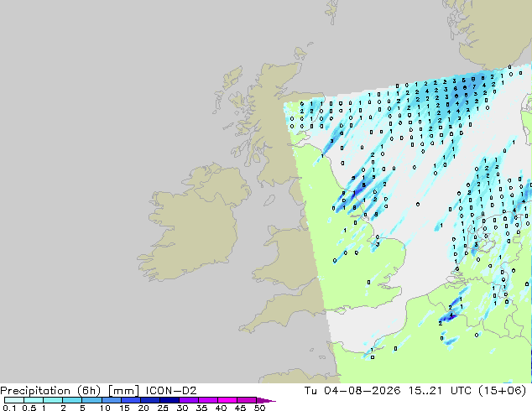Select the 10–15 mm legend color swatch
The height and width of the screenshot is (411, 532).
point(111,400)
